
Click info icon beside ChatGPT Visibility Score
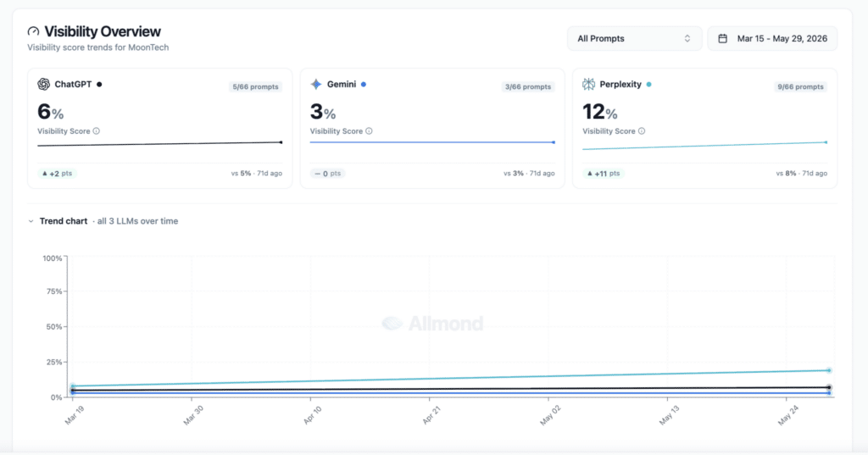pyautogui.click(x=97, y=131)
